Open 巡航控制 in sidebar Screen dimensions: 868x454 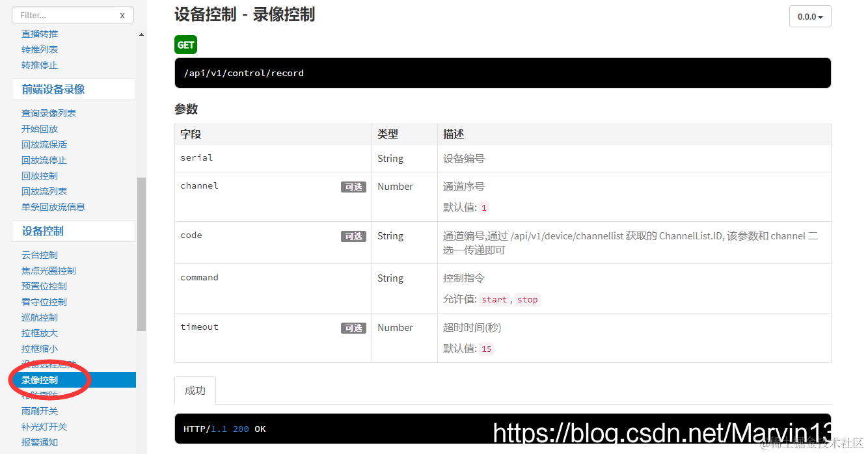[40, 317]
